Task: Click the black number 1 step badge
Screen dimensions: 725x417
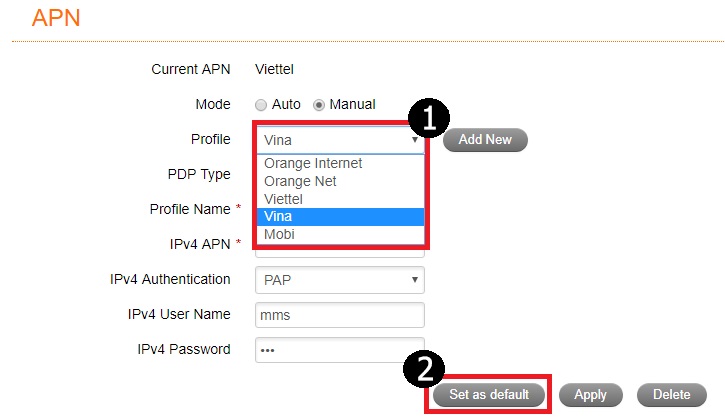Action: (x=430, y=118)
